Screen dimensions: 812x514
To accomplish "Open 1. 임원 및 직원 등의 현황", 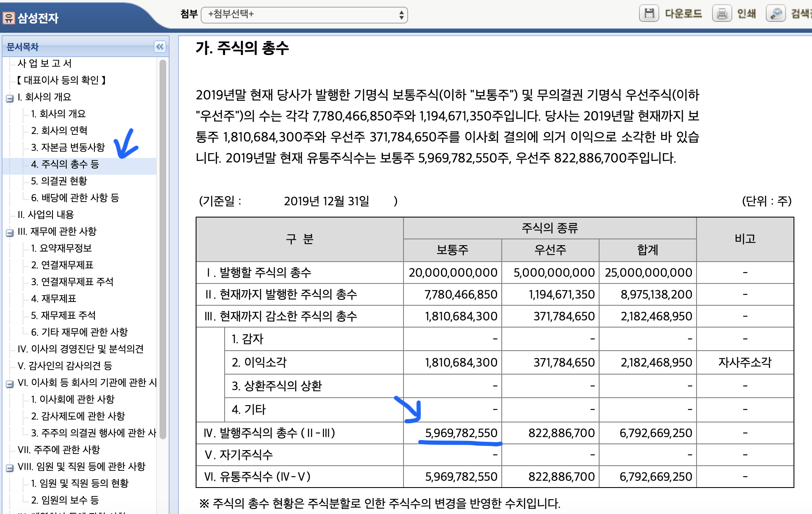I will [80, 483].
